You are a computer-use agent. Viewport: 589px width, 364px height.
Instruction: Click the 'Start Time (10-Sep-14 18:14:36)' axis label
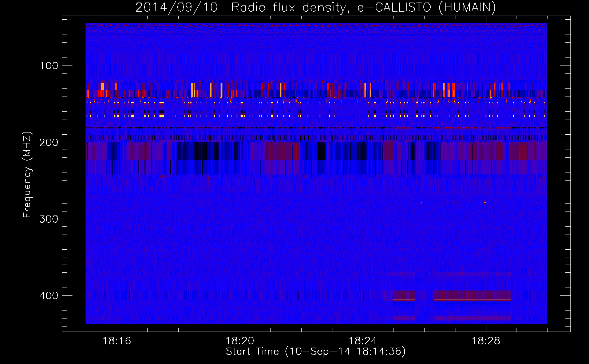coord(316,351)
